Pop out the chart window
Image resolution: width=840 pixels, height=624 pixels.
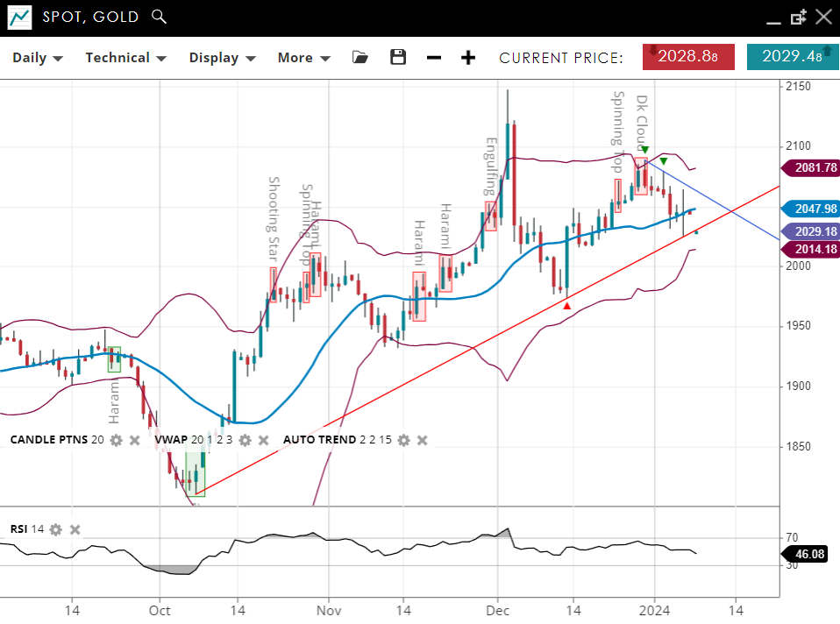point(798,17)
